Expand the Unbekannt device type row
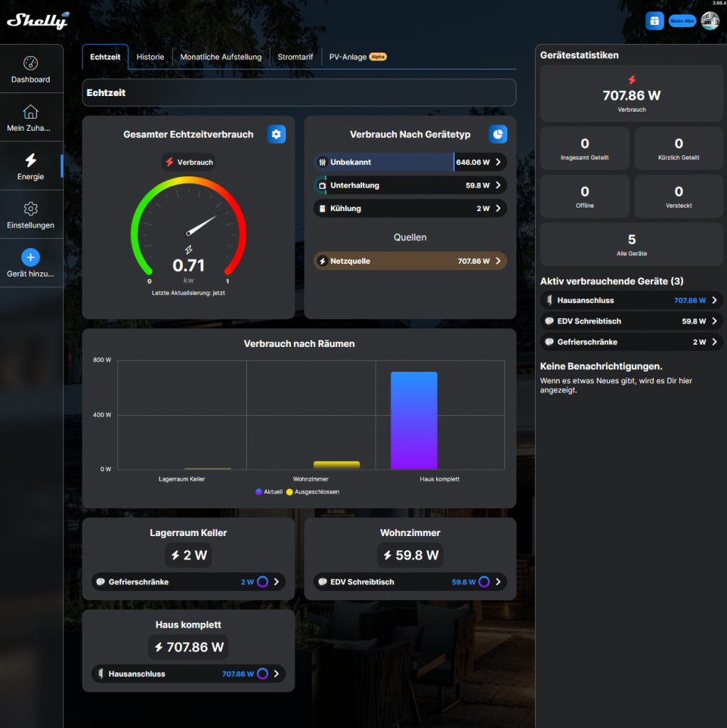This screenshot has width=727, height=728. coord(498,162)
